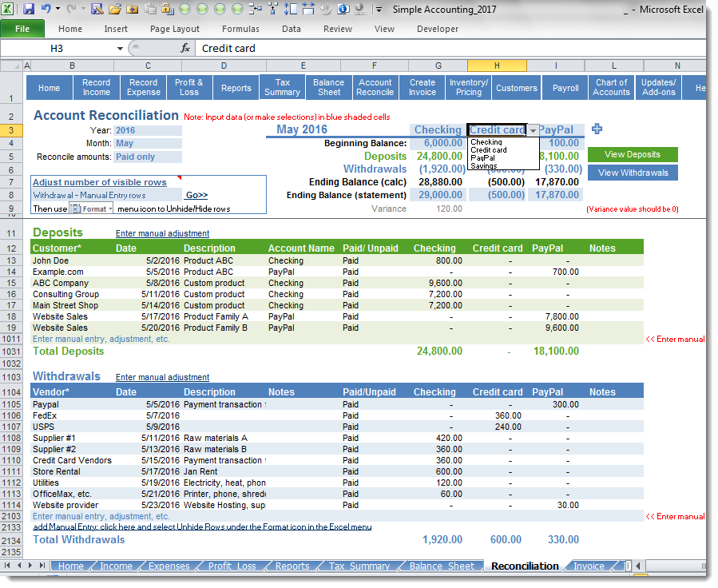Image resolution: width=718 pixels, height=588 pixels.
Task: Expand the Name Box dropdown arrow
Action: tap(120, 48)
